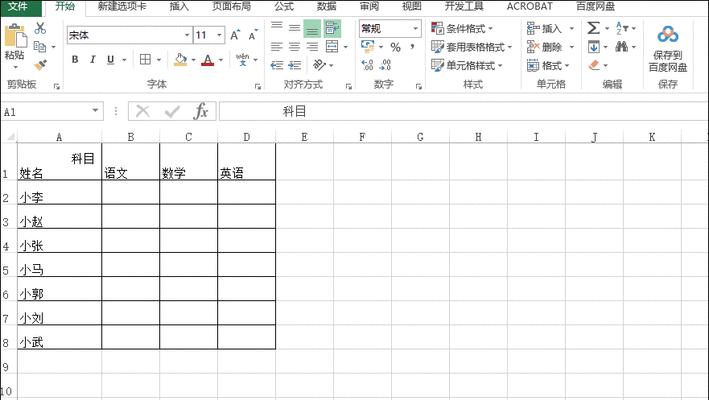Click the Paste clipboard icon
This screenshot has height=400, width=709.
click(x=14, y=37)
